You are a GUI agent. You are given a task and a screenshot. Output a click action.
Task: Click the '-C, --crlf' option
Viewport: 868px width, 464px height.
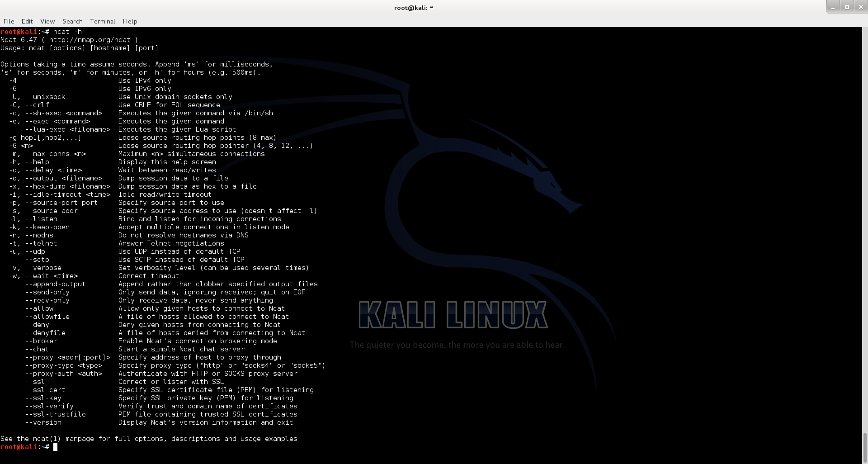tap(29, 105)
